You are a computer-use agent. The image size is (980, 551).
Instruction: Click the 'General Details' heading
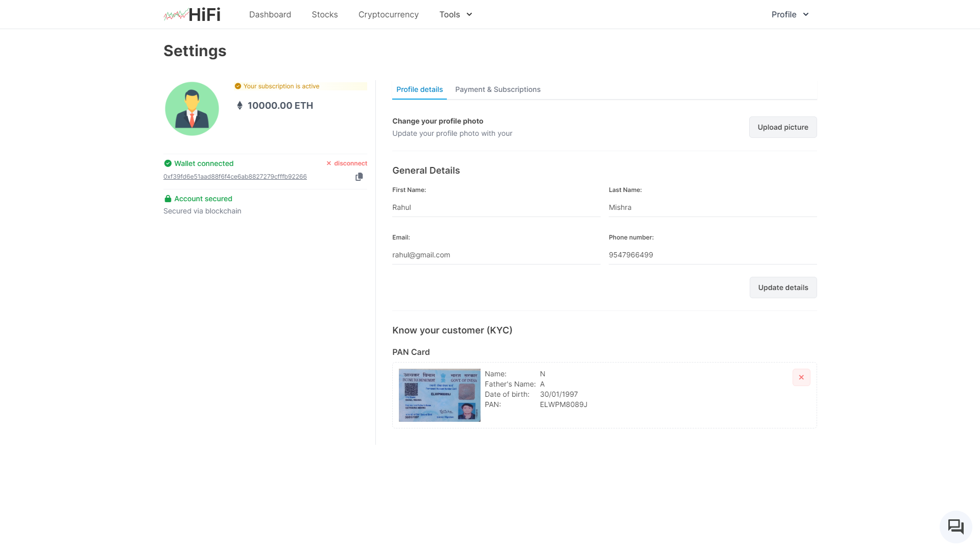(426, 171)
